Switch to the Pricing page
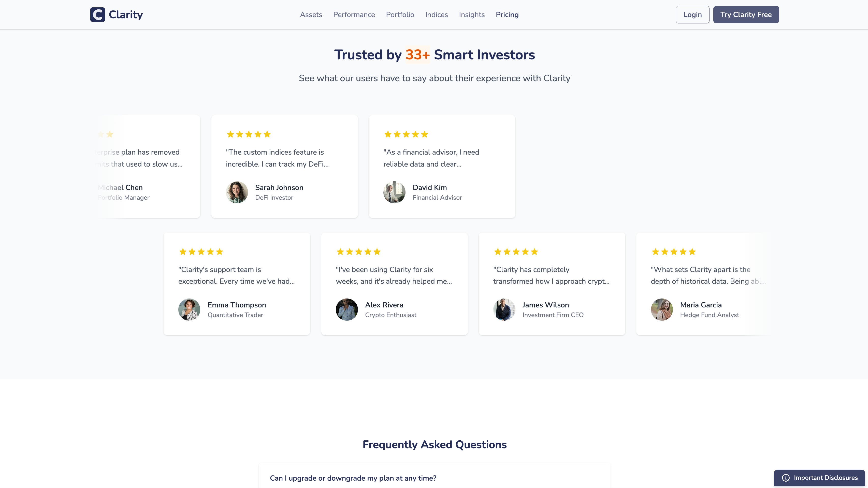Viewport: 868px width, 488px height. 507,15
